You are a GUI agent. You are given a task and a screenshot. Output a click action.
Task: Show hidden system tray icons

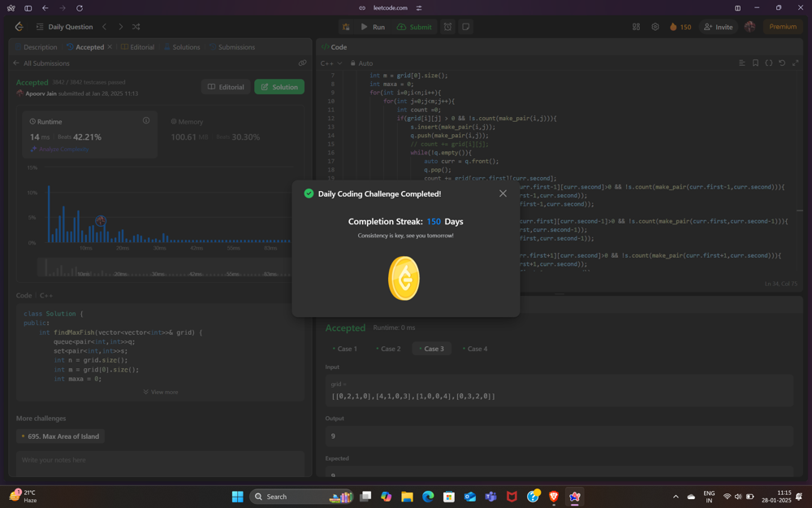(x=676, y=497)
